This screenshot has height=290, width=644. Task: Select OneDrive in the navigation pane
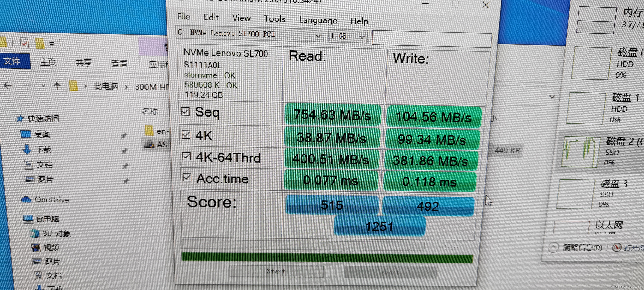(x=52, y=200)
